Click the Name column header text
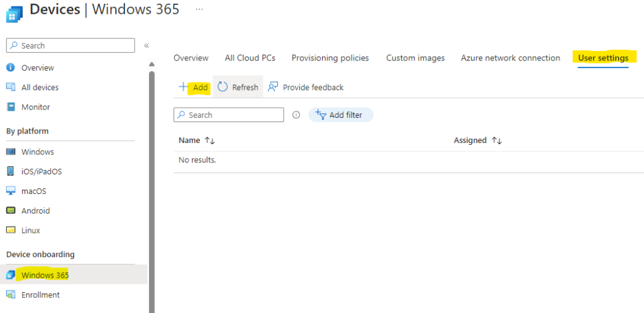 189,140
